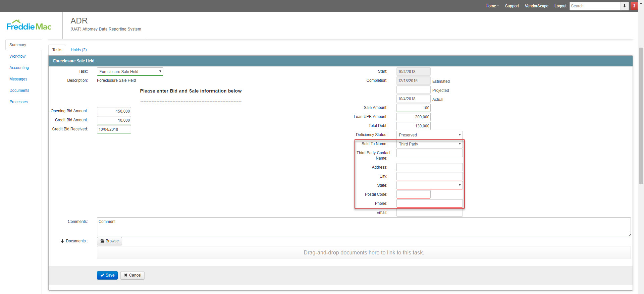This screenshot has width=644, height=294.
Task: Expand the Deficiency Status dropdown
Action: pyautogui.click(x=430, y=135)
